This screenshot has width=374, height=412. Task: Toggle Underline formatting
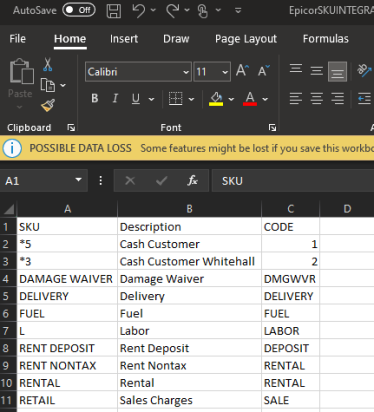pyautogui.click(x=135, y=99)
